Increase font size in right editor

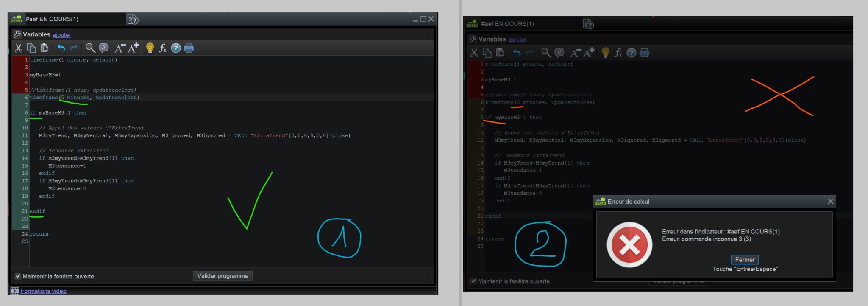(589, 53)
